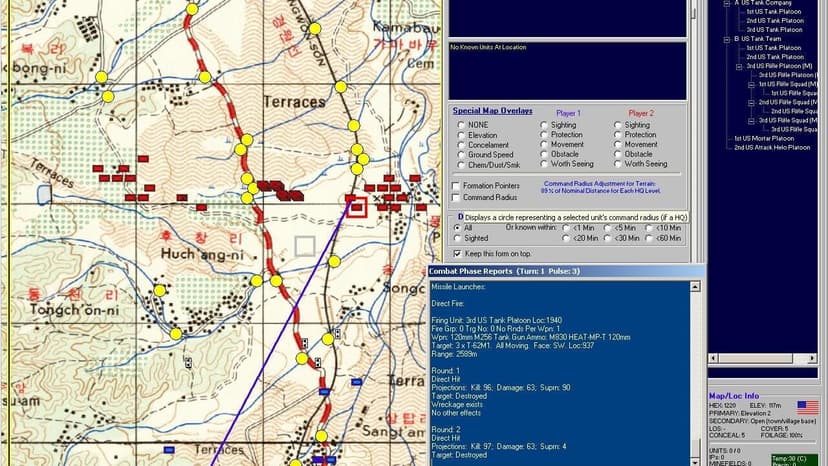Click the blue unit marker left of Terra label
Image resolution: width=828 pixels, height=466 pixels.
click(356, 381)
